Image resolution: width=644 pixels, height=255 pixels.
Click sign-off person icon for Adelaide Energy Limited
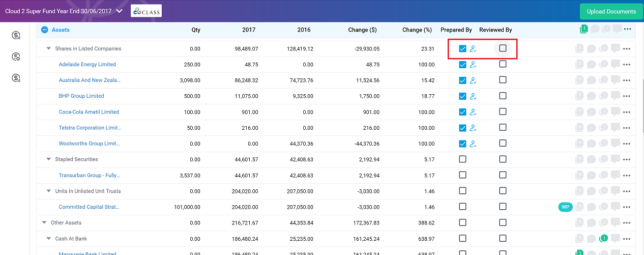coord(473,65)
